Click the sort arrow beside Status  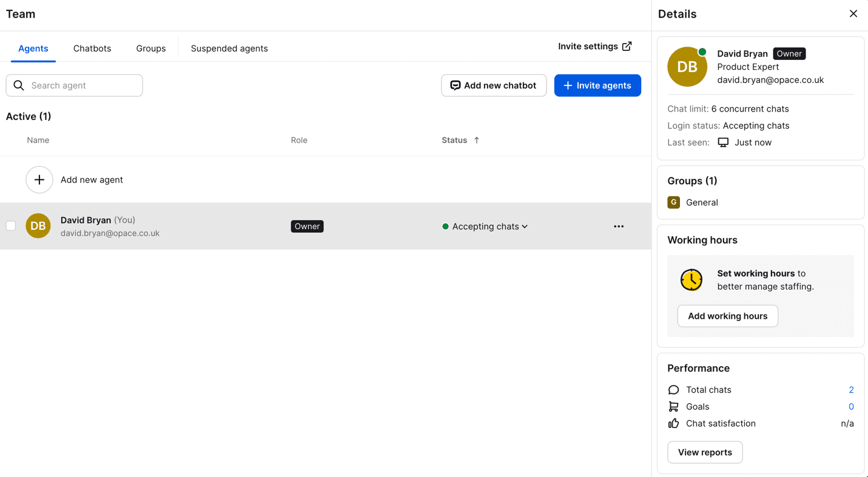pos(477,141)
